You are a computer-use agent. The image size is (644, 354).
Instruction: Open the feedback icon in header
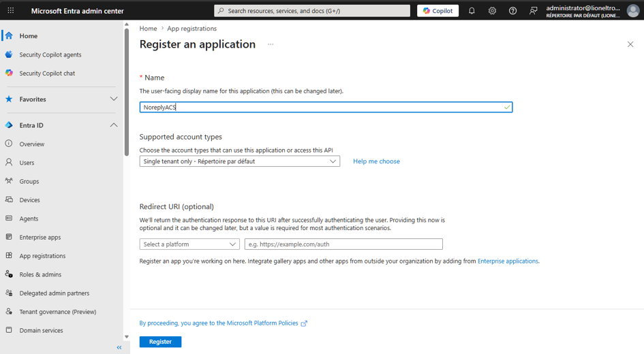click(x=533, y=11)
